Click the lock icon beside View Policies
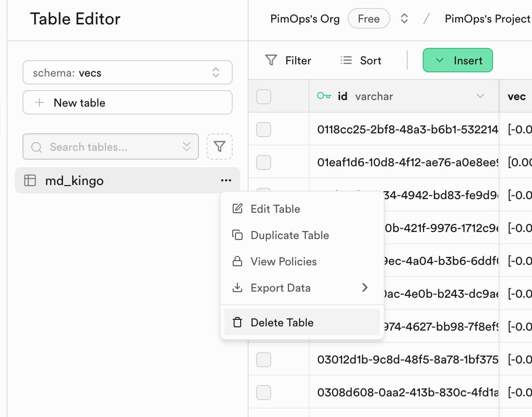The width and height of the screenshot is (532, 417). pos(238,262)
